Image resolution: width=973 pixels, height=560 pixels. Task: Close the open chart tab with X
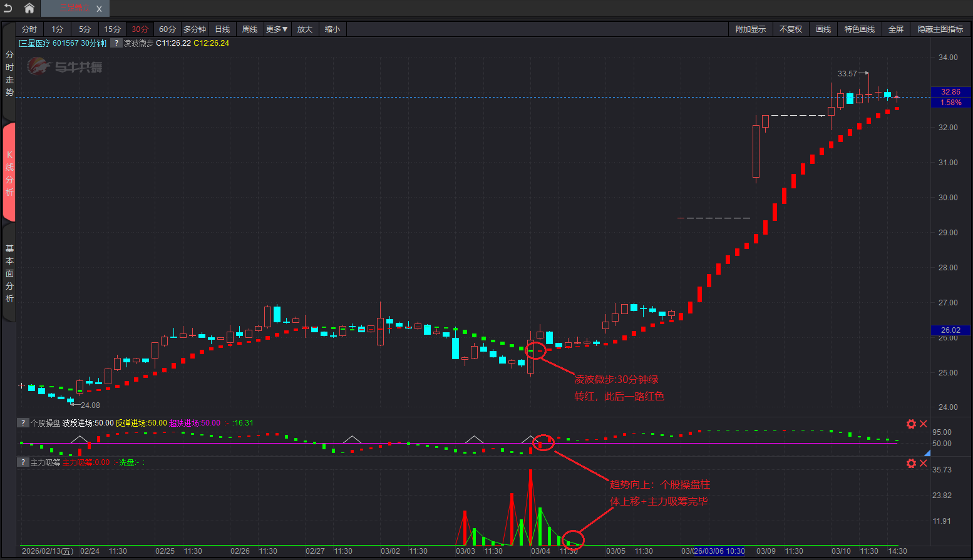99,9
